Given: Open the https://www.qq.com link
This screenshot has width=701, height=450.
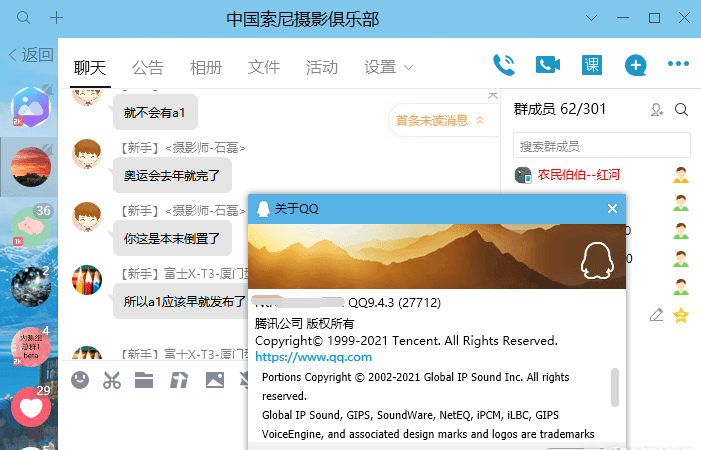Looking at the screenshot, I should 313,357.
